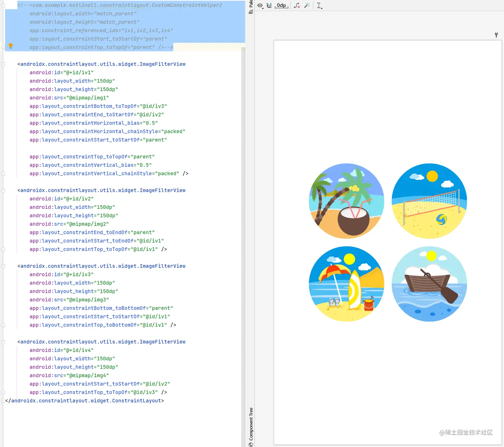Click the android:src="@mipmap/img3" line
504x447 pixels.
click(x=69, y=300)
